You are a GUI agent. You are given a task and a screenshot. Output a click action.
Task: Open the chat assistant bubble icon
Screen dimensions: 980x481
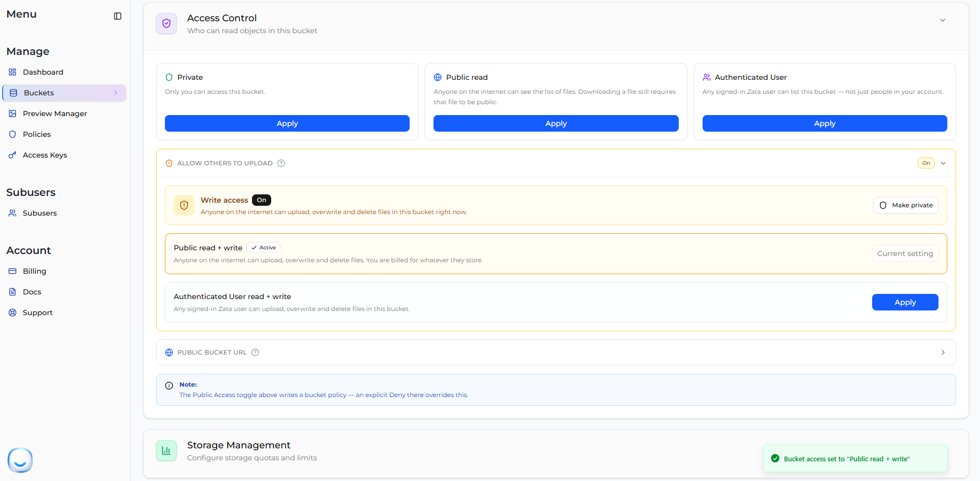click(x=20, y=460)
